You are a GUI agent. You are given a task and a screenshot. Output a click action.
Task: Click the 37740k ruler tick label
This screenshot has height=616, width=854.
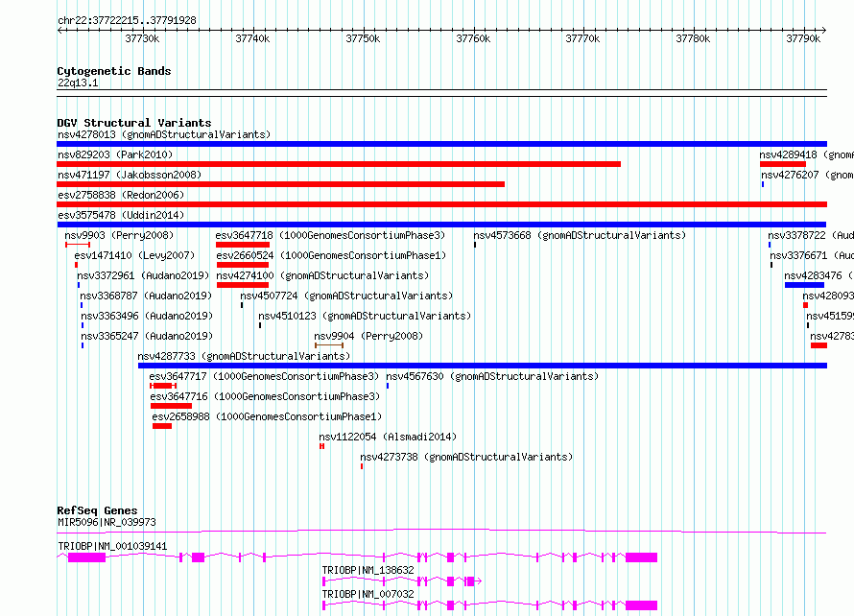[252, 38]
